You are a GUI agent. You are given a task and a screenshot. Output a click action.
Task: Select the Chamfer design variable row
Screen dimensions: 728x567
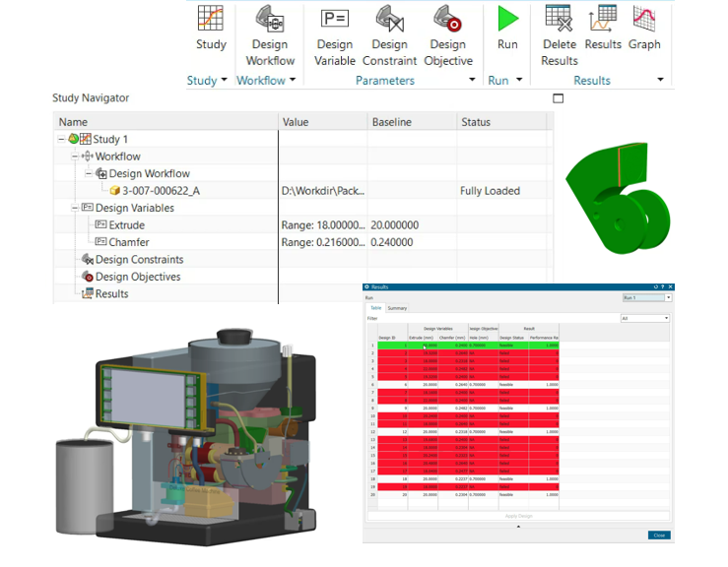point(129,242)
